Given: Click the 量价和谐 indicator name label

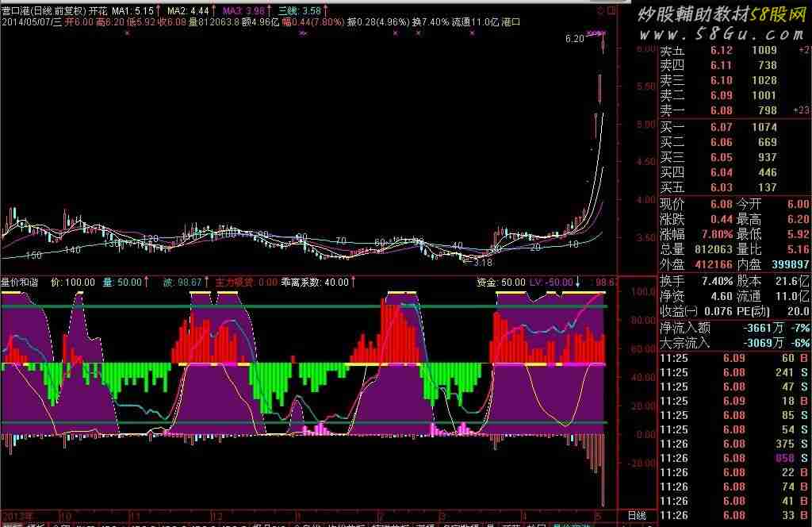Looking at the screenshot, I should pos(21,282).
